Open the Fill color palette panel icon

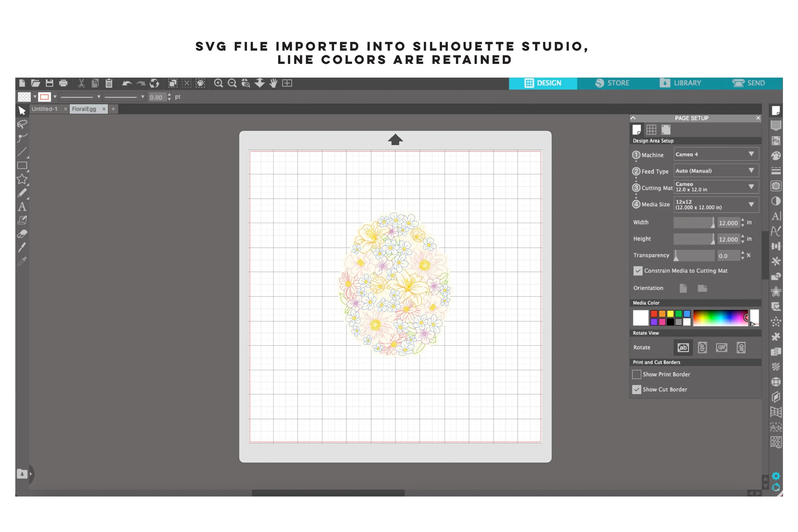(776, 156)
